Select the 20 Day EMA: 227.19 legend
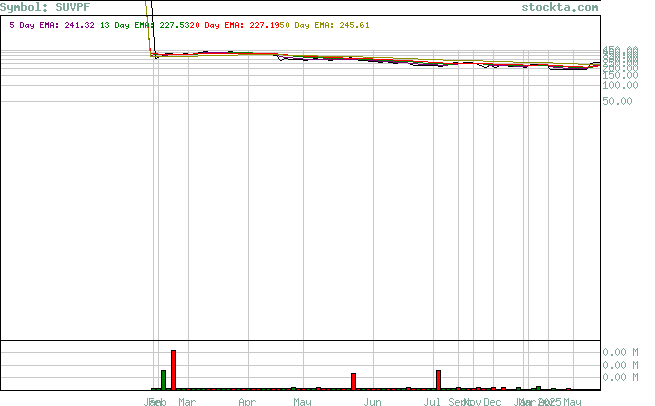This screenshot has height=406, width=655. click(237, 25)
